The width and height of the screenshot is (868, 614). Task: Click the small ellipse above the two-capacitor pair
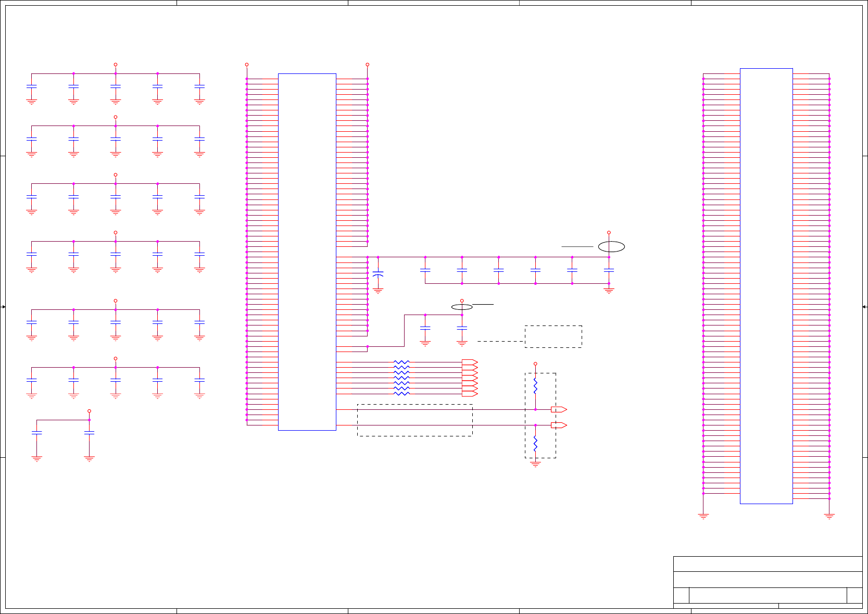462,307
